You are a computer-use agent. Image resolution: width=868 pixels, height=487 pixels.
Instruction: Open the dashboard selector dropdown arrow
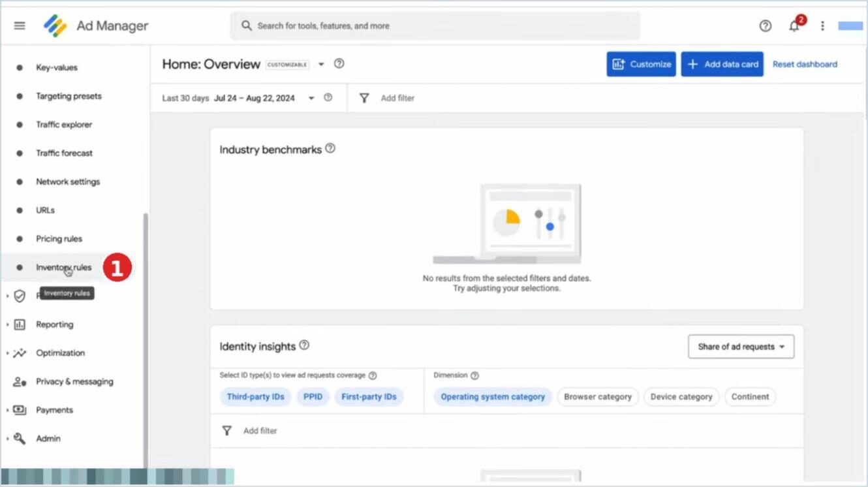(321, 65)
